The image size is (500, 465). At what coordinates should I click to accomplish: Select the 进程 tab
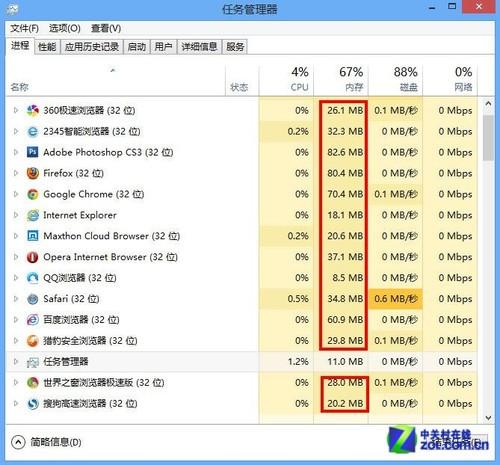[x=20, y=46]
